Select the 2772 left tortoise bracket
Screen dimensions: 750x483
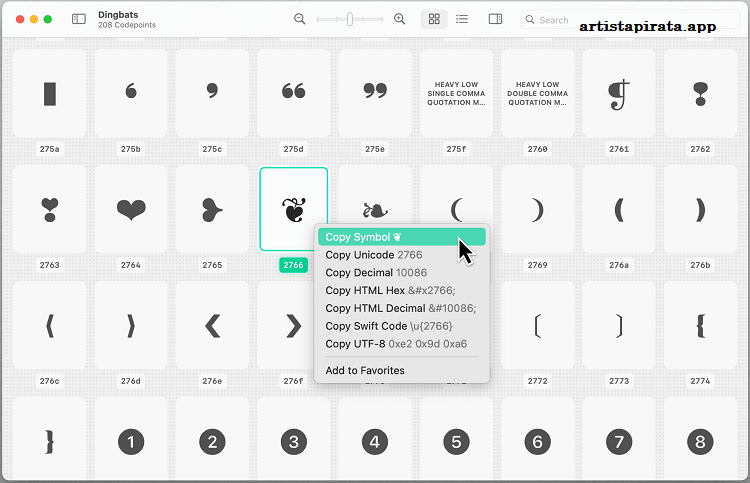[x=538, y=326]
